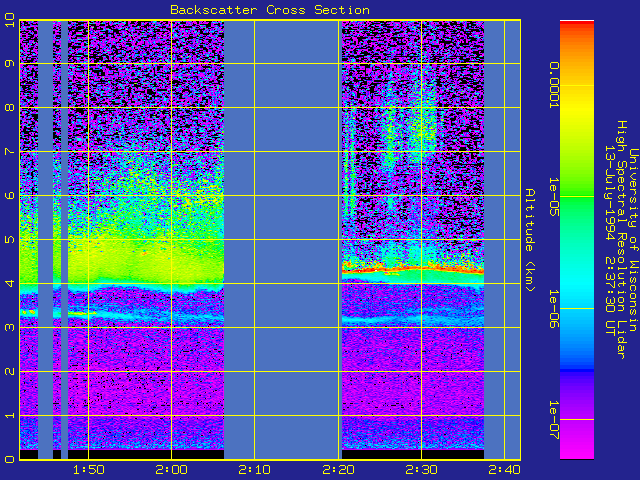Pick the red top of the color bar
The width and height of the screenshot is (640, 480).
(x=577, y=24)
